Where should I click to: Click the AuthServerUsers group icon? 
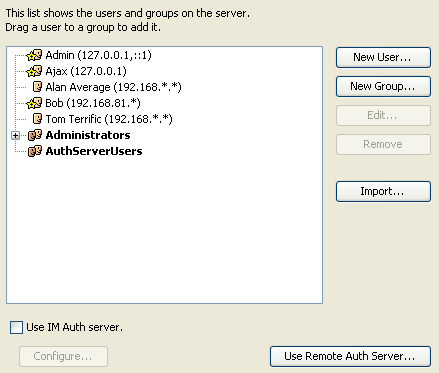point(35,151)
